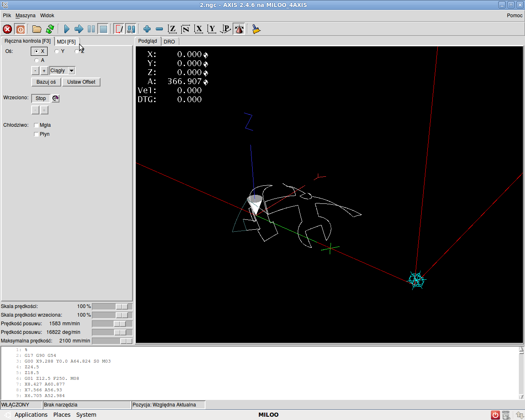Screen dimensions: 525x420
Task: Jog axis positive with plus button
Action: point(44,71)
